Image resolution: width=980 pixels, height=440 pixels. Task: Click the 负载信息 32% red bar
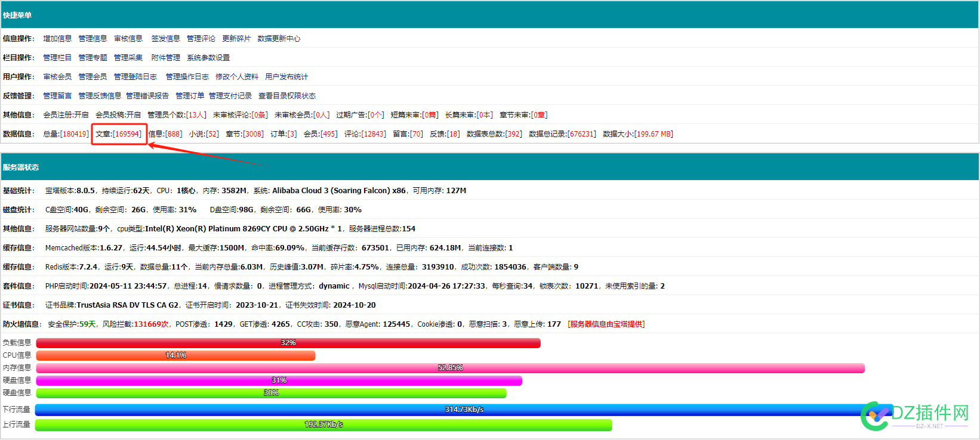click(x=288, y=343)
